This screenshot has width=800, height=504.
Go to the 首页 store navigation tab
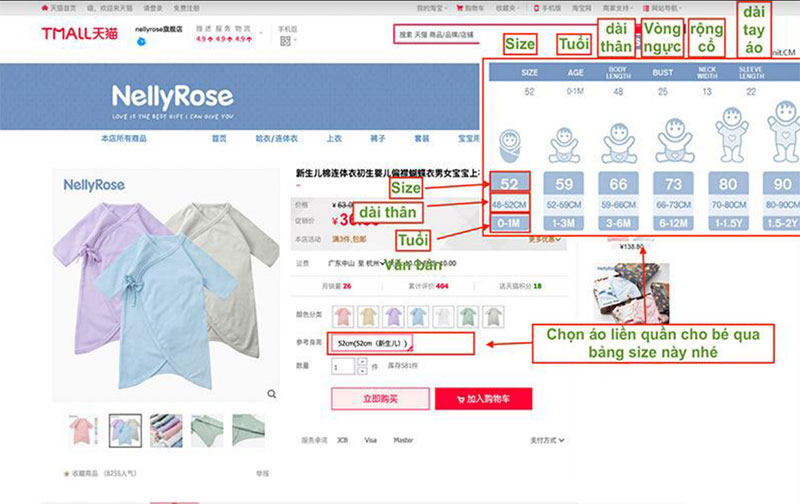219,138
